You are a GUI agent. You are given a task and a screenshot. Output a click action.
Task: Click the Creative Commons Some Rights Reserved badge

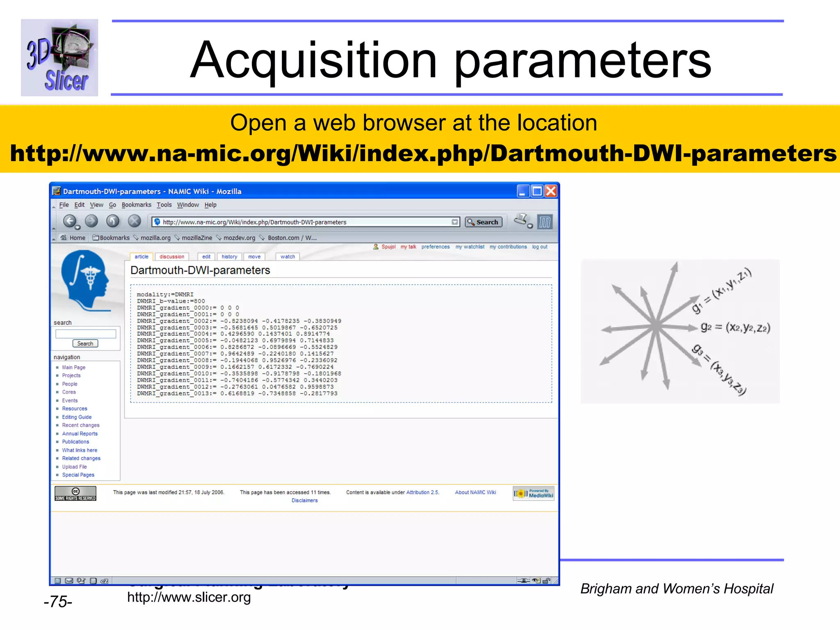point(75,493)
